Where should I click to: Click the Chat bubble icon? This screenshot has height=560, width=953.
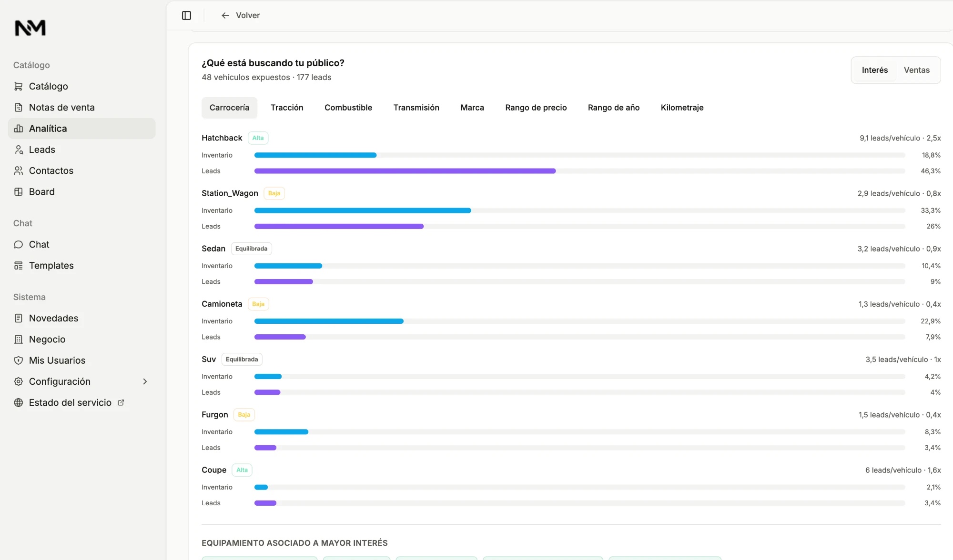19,244
